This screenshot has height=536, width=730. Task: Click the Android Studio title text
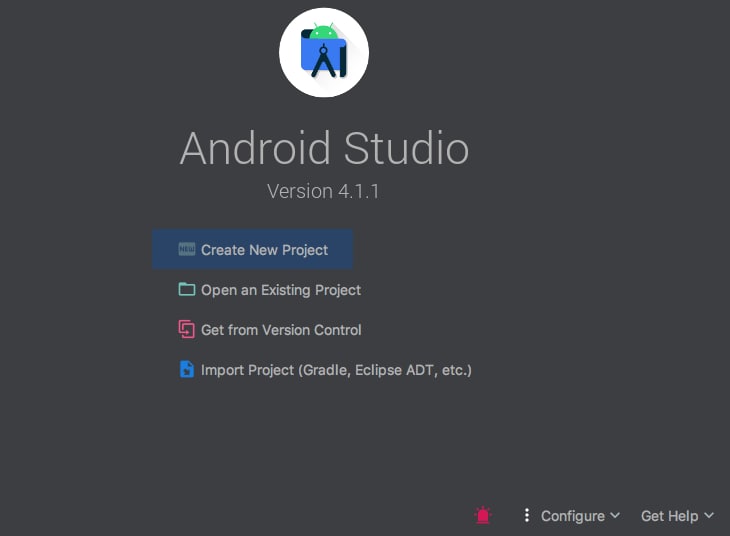click(x=324, y=148)
